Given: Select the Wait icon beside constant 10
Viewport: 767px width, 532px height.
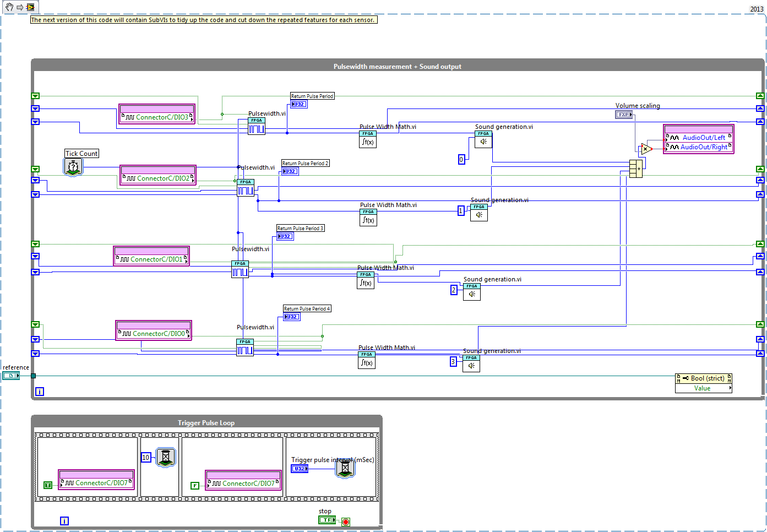Looking at the screenshot, I should 166,457.
